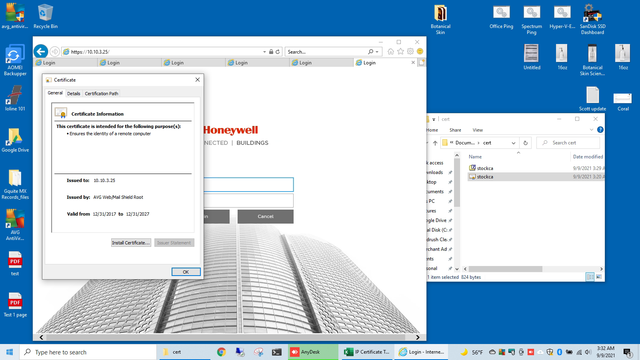The width and height of the screenshot is (640, 360).
Task: Click the IE smiley feedback icon
Action: [x=420, y=51]
